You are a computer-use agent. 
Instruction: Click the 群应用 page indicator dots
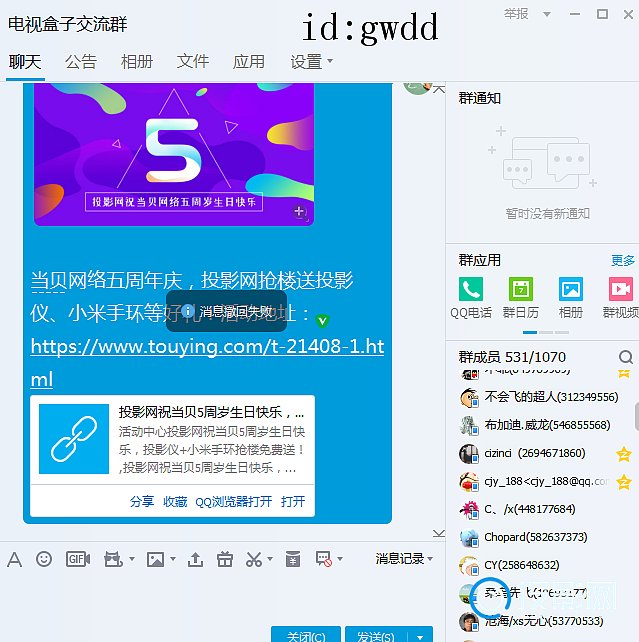tap(546, 332)
